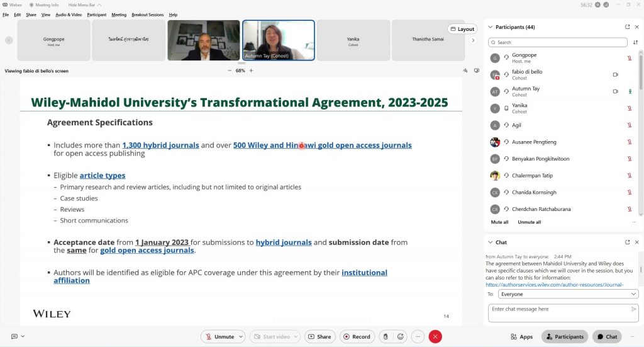Expand the Unmute audio options arrow
The height and width of the screenshot is (347, 644).
pos(240,337)
